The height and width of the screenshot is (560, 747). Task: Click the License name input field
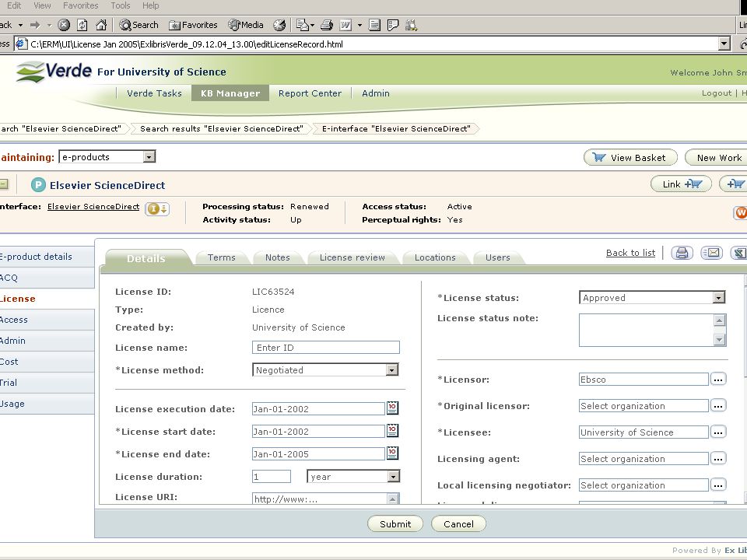pos(326,347)
